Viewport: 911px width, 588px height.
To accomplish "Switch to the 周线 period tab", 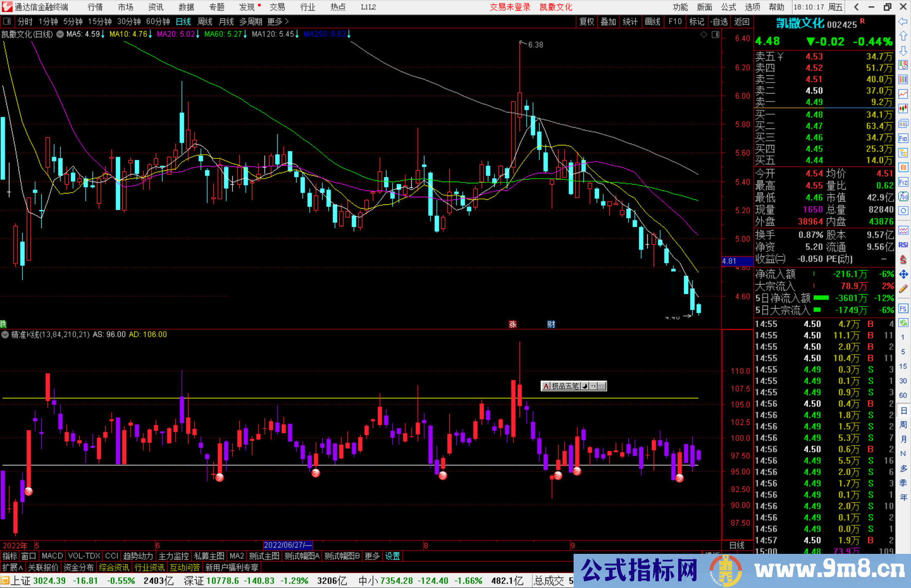I will coord(205,21).
